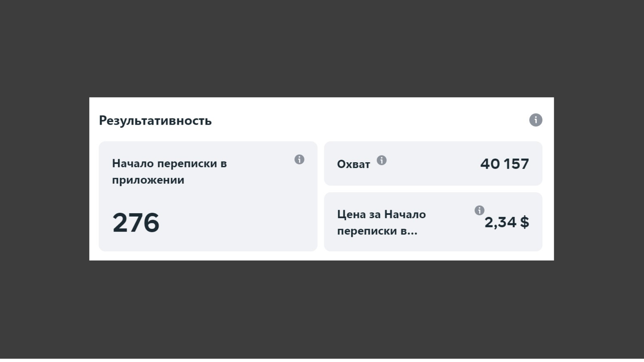Click the dollar sign in the cost value
This screenshot has width=644, height=362.
(x=525, y=222)
